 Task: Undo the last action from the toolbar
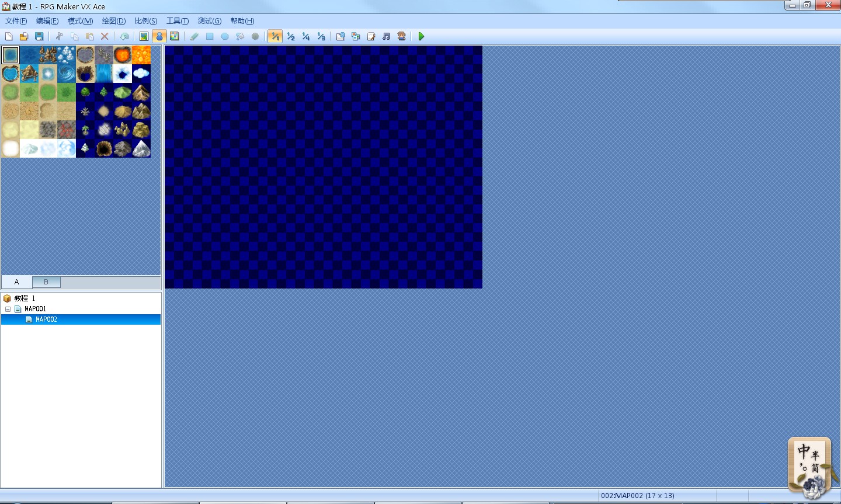point(124,36)
